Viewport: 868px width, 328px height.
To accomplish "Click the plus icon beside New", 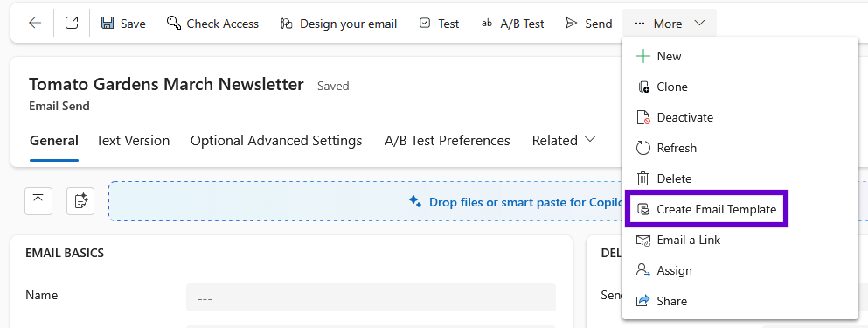I will [642, 57].
